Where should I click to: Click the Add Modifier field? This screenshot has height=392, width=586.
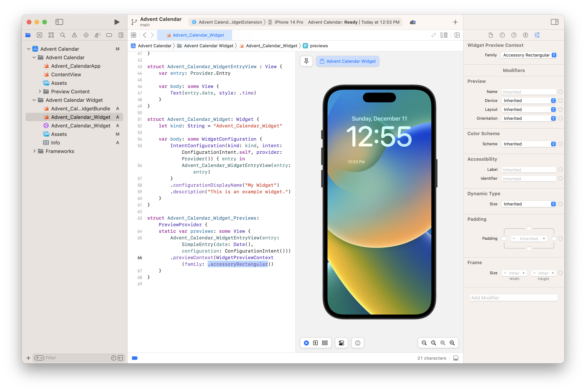[514, 298]
